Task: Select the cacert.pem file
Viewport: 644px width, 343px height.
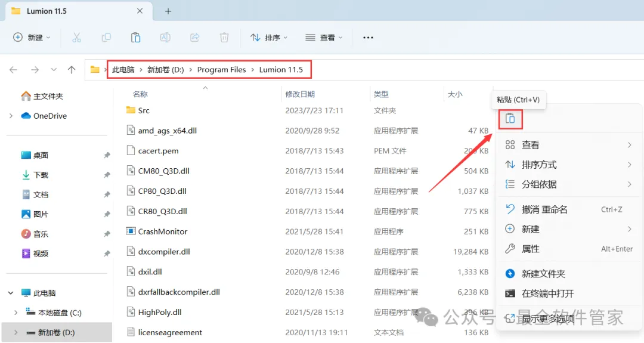Action: (x=307, y=151)
